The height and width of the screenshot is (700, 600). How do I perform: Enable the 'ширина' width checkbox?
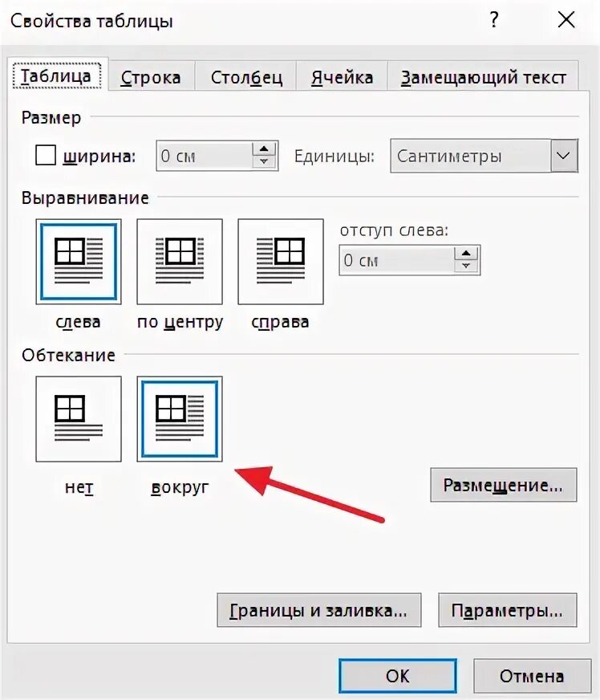point(46,156)
